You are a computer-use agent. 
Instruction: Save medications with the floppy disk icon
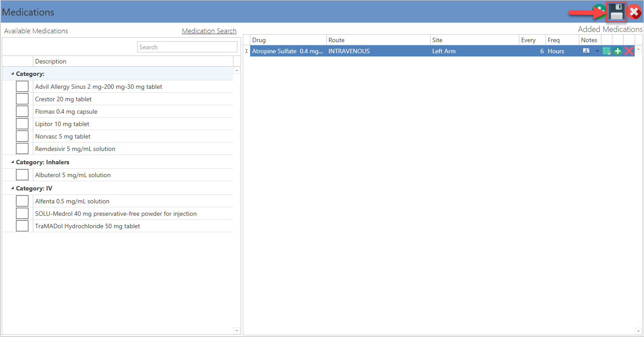616,12
